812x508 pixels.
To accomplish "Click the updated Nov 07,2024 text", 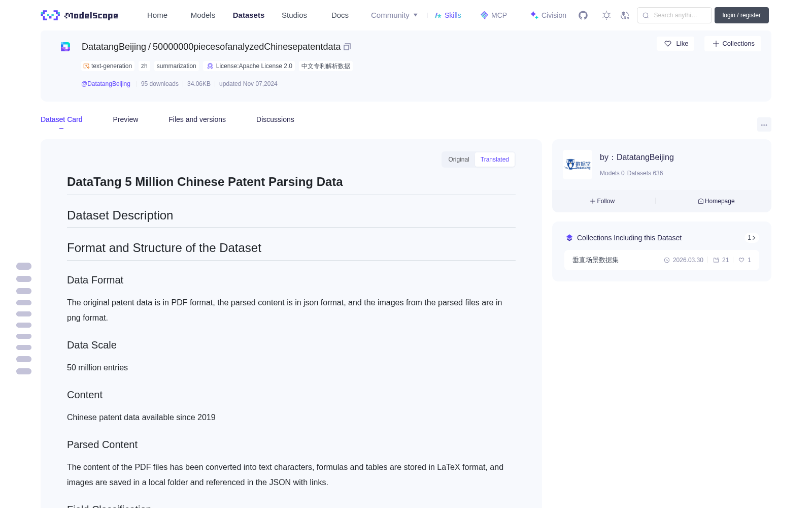I will point(248,84).
